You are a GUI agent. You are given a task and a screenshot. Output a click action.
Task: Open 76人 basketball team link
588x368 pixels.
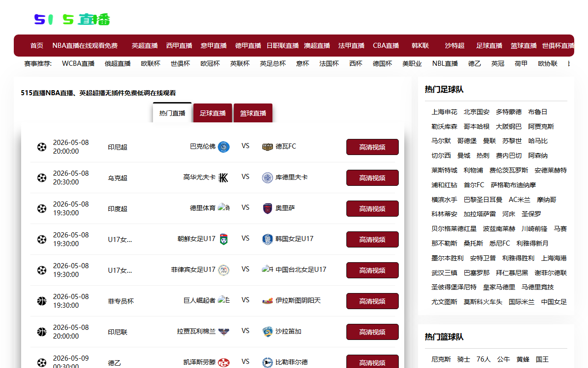[483, 359]
